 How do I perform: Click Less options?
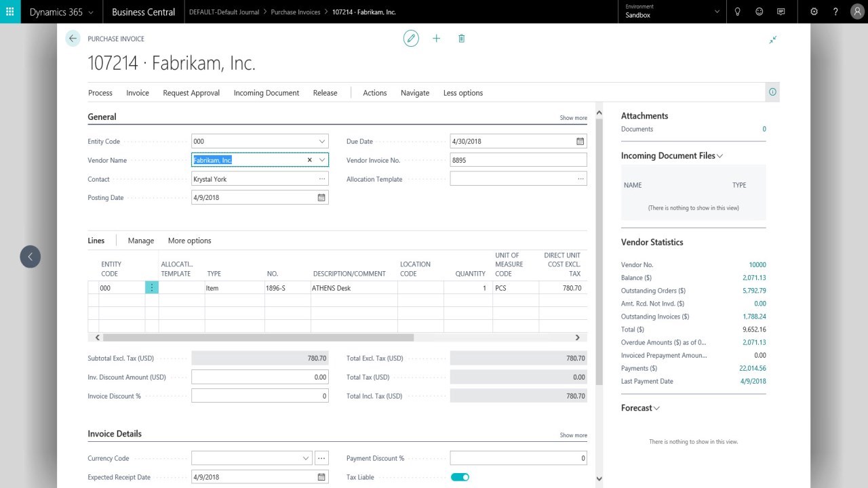point(463,93)
